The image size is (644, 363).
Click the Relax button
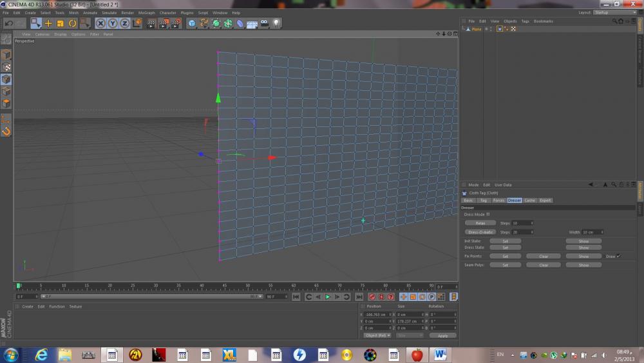click(x=480, y=223)
